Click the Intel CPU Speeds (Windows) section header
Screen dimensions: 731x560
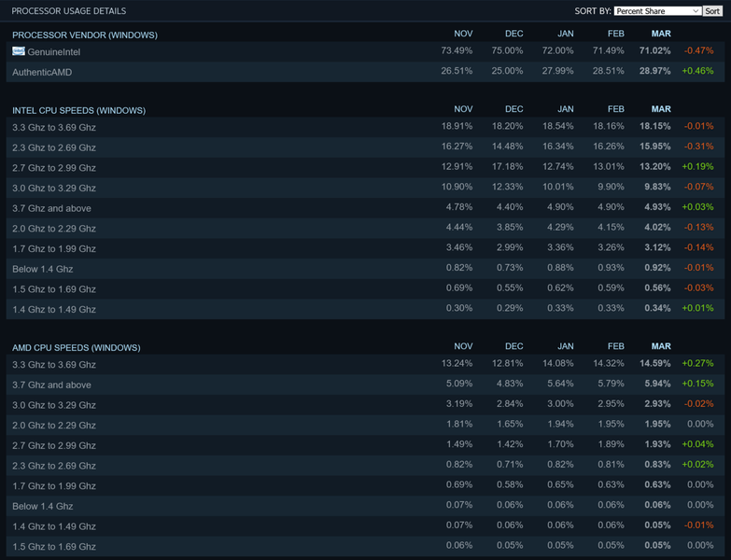pyautogui.click(x=79, y=110)
